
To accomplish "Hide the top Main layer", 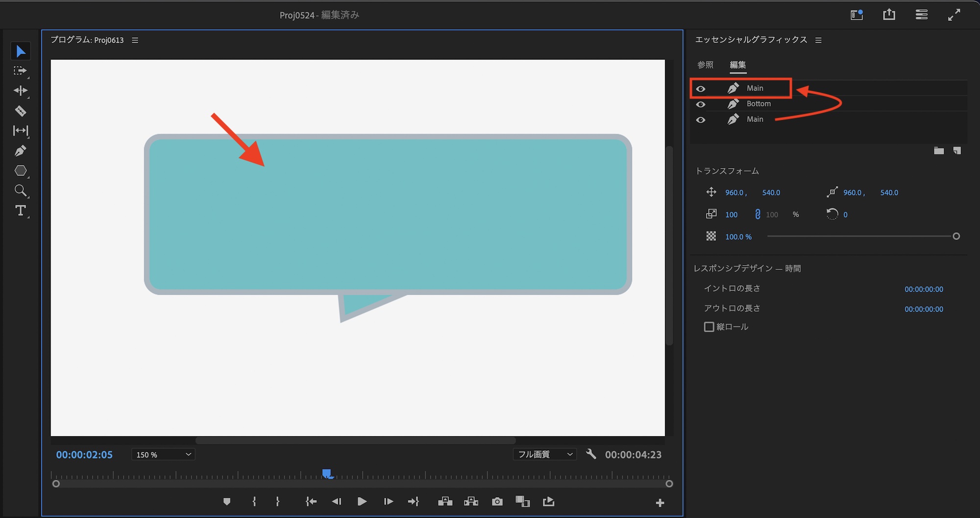I will [x=701, y=89].
